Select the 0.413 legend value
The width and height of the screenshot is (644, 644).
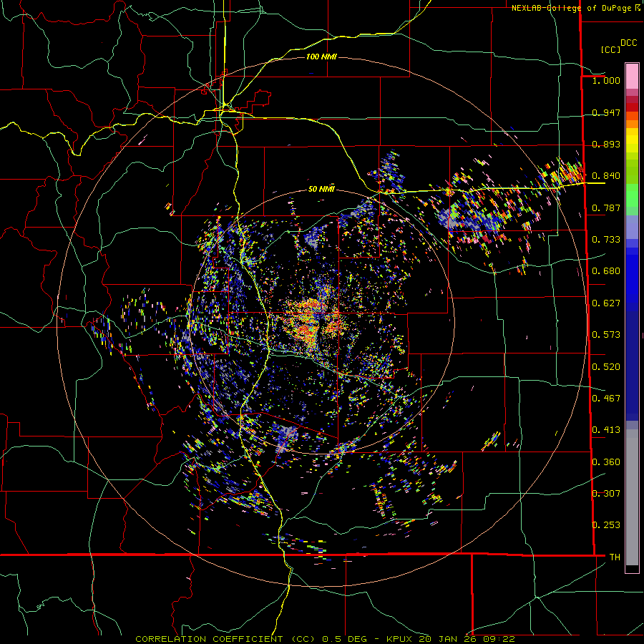[606, 430]
